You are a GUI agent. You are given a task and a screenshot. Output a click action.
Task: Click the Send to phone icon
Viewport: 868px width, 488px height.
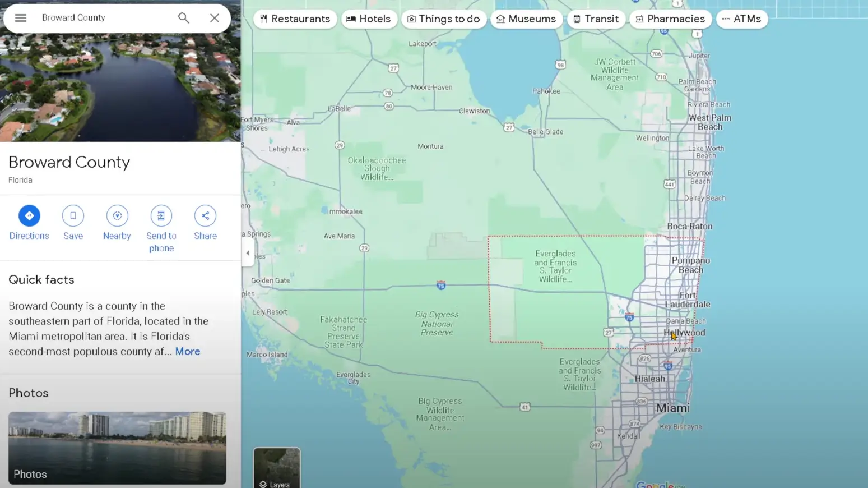pyautogui.click(x=161, y=215)
